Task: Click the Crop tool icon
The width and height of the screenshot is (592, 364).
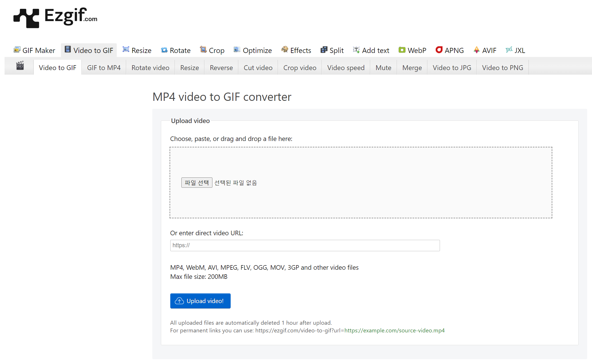Action: [x=203, y=50]
